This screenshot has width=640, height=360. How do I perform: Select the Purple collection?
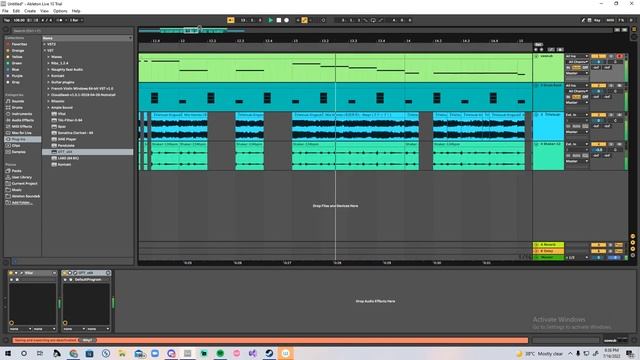(17, 76)
